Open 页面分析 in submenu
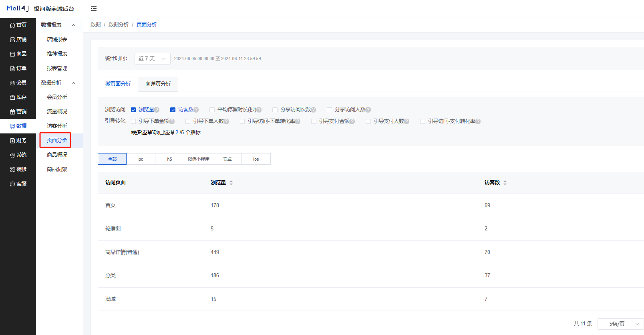Image resolution: width=644 pixels, height=335 pixels. (57, 140)
